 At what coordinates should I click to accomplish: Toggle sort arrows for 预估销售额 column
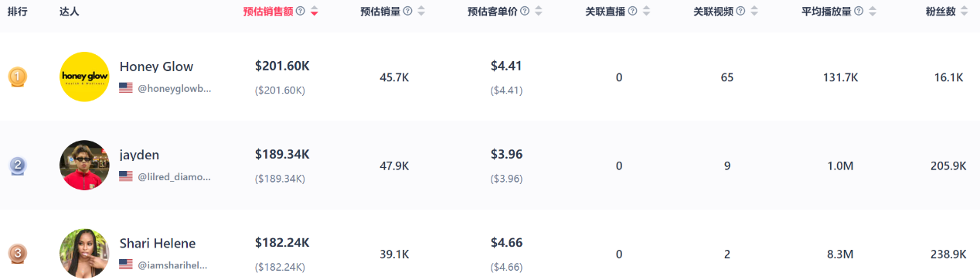pyautogui.click(x=315, y=12)
